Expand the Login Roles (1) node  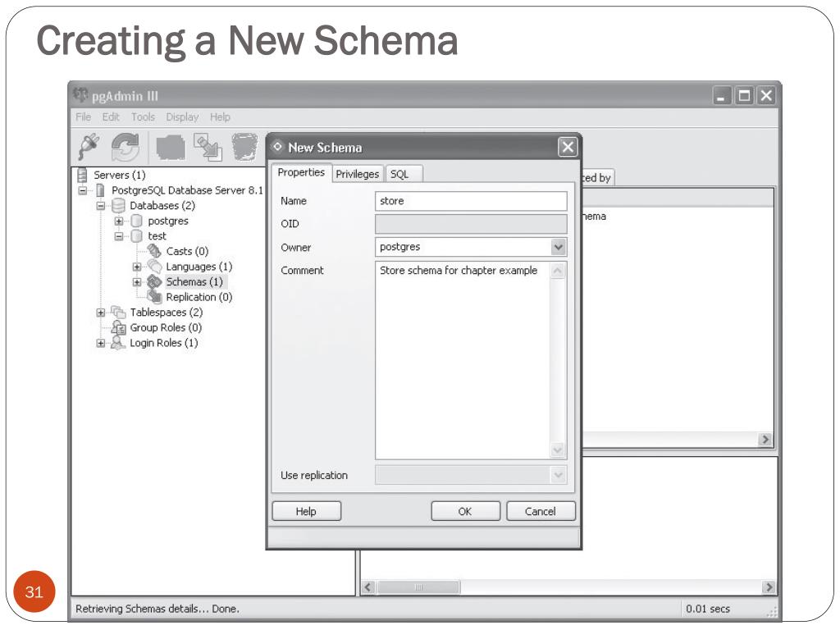[x=100, y=343]
